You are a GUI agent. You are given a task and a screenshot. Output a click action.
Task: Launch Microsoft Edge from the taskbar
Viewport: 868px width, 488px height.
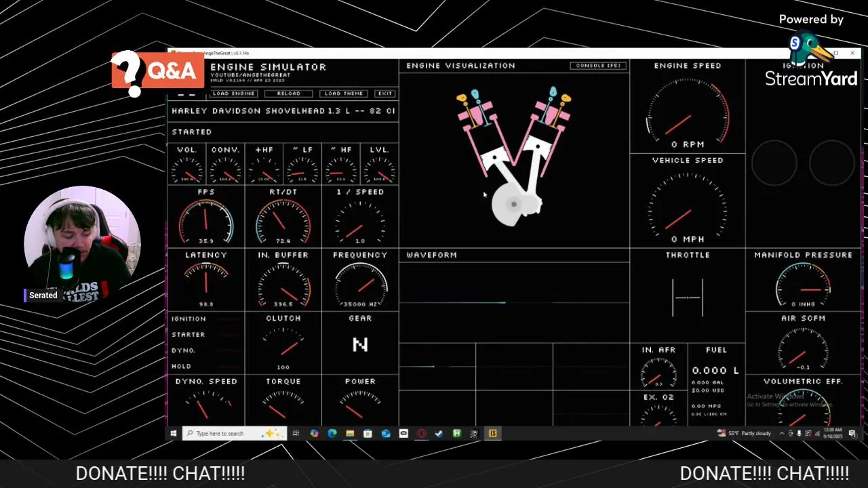[332, 434]
